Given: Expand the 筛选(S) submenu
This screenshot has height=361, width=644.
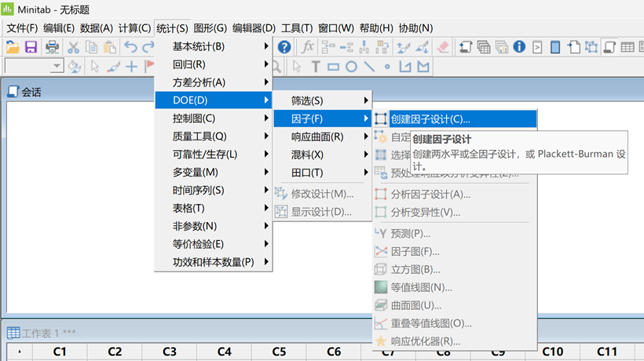Looking at the screenshot, I should (323, 100).
